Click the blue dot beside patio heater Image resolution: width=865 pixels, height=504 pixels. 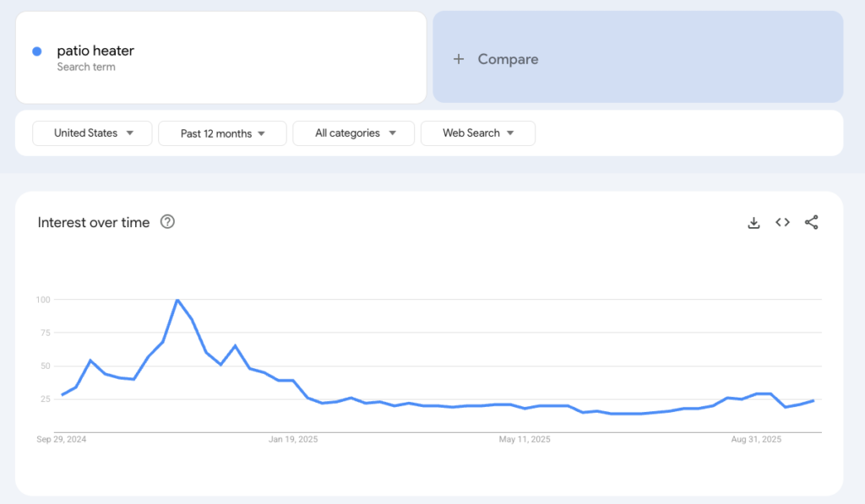(x=37, y=51)
